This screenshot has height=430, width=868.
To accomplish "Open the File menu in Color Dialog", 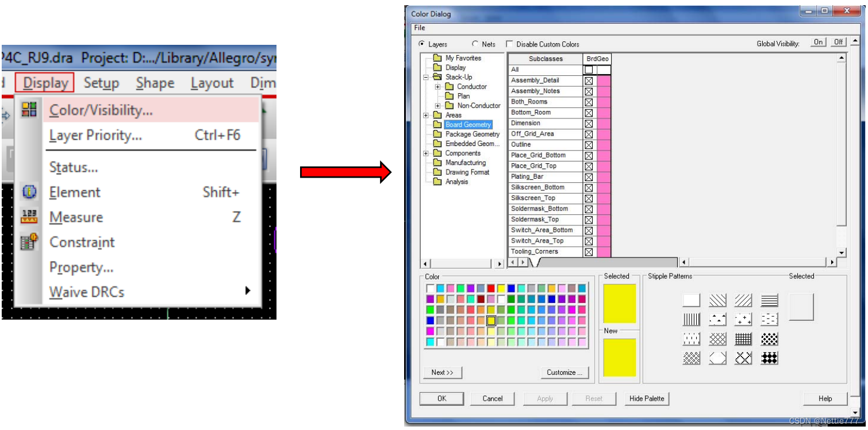I will click(x=420, y=28).
